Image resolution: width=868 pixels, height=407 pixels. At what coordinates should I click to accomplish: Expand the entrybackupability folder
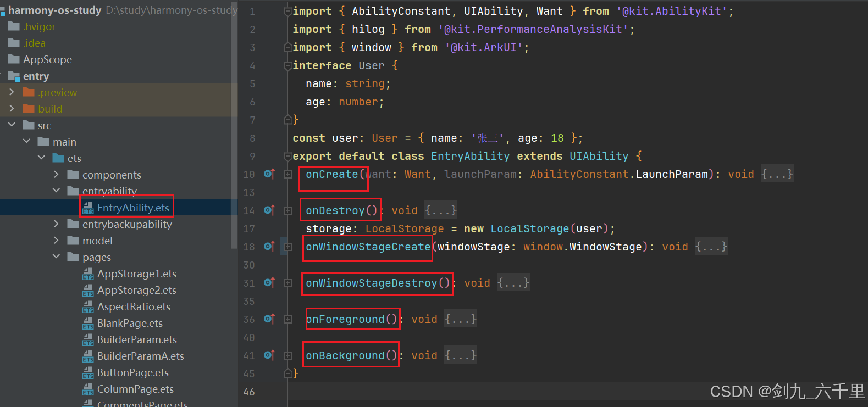56,224
